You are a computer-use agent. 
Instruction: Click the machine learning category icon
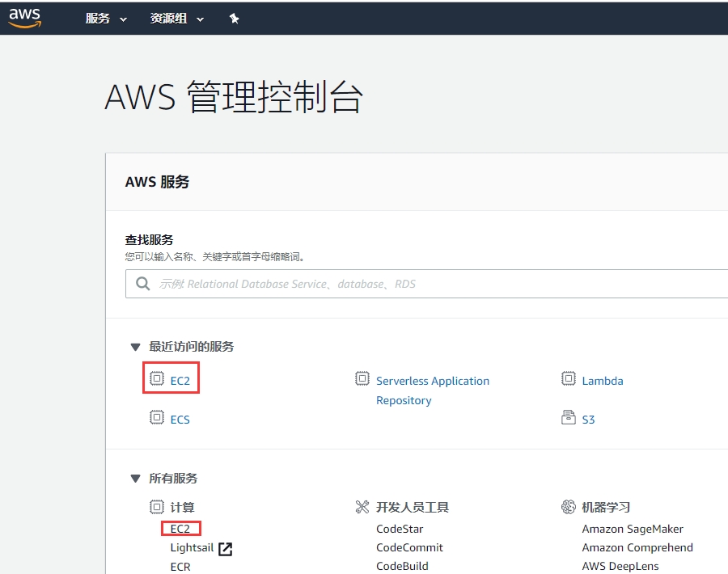pyautogui.click(x=568, y=507)
